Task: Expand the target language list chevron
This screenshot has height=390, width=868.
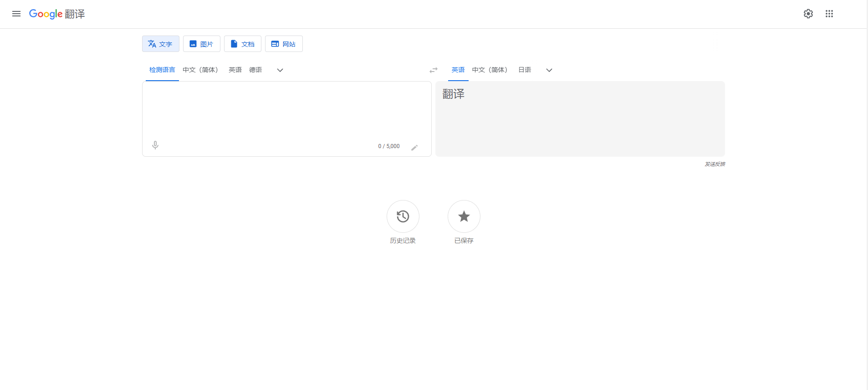Action: coord(549,70)
